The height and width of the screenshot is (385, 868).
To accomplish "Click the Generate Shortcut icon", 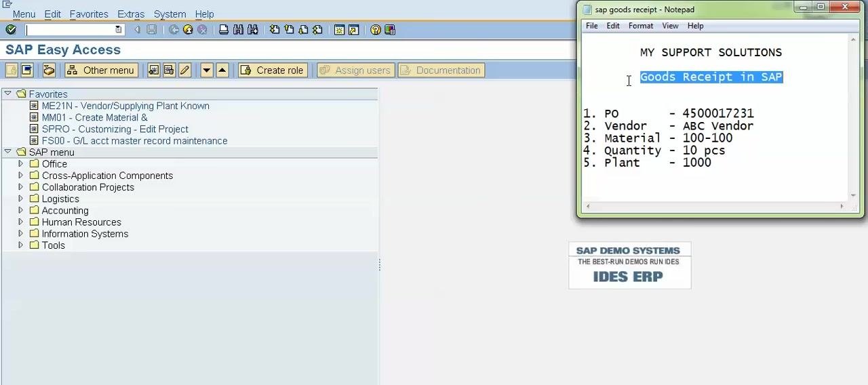I will (x=353, y=30).
